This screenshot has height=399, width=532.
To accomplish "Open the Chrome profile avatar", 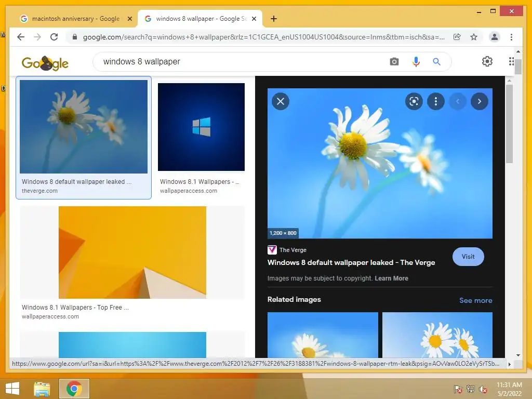I will click(x=495, y=37).
